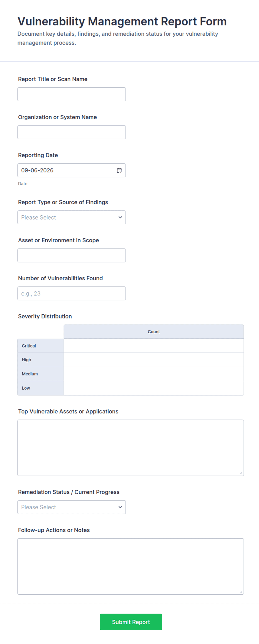Open the Reporting Date calendar picker icon
Screen dimensions: 259x644
pyautogui.click(x=119, y=170)
